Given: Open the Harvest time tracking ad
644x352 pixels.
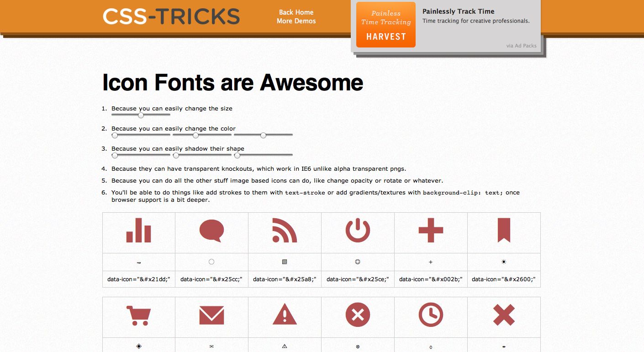Looking at the screenshot, I should (x=385, y=24).
